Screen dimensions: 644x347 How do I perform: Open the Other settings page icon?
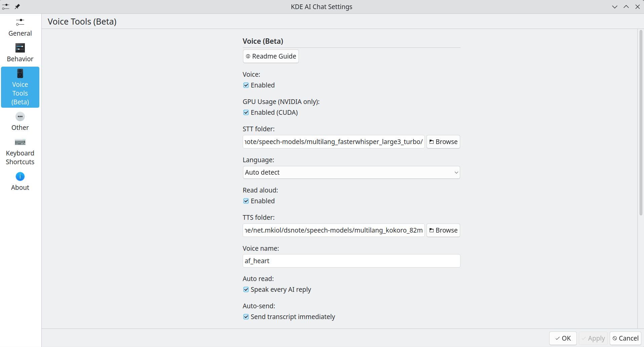coord(20,116)
